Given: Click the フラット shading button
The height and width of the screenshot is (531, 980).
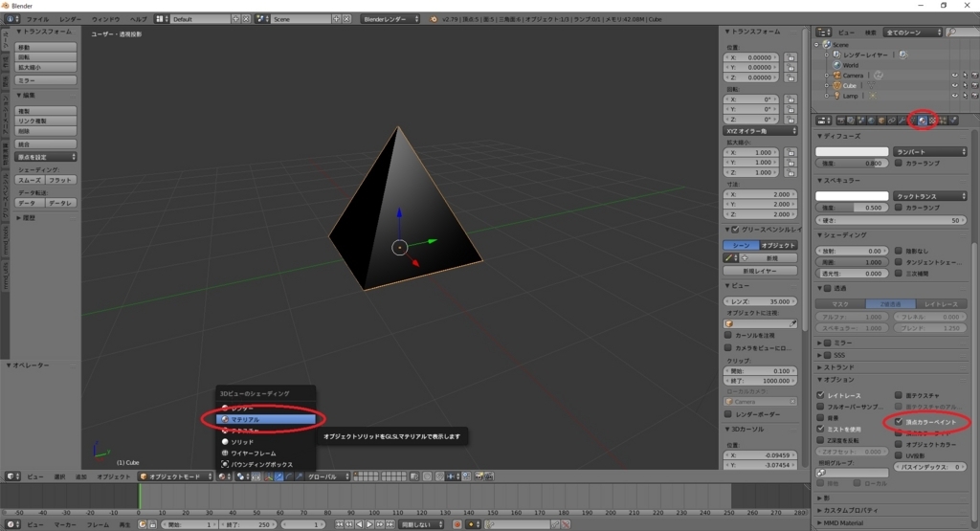Looking at the screenshot, I should coord(61,180).
